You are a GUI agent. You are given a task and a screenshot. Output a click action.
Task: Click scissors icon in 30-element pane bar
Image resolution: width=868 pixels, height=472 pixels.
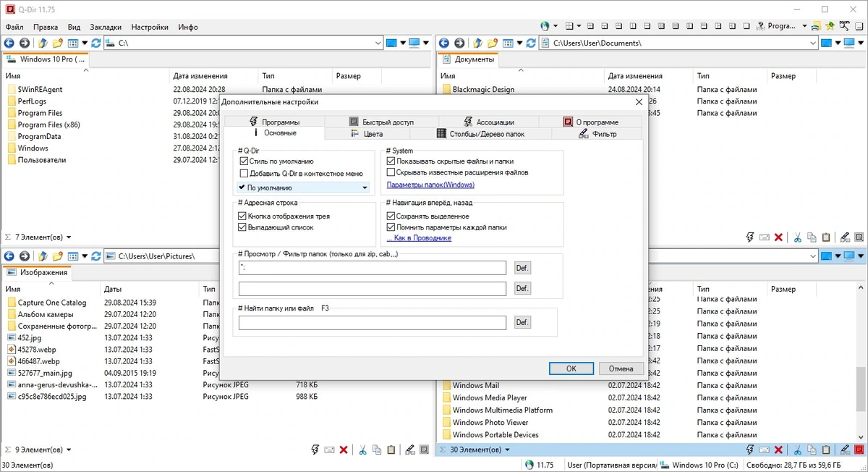797,450
